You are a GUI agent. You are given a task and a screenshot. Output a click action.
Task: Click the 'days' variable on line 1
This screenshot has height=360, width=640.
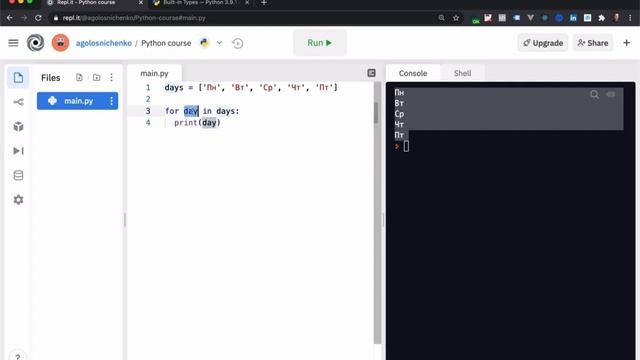point(174,87)
